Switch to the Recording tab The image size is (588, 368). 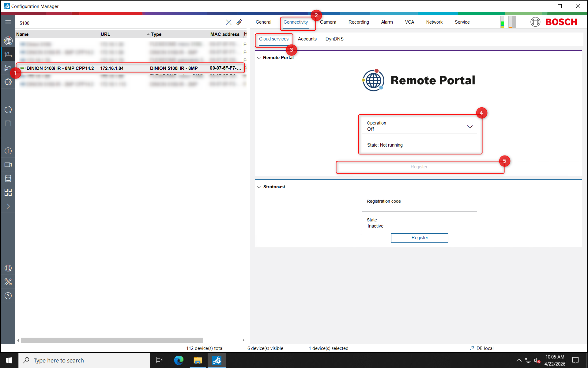pos(358,22)
